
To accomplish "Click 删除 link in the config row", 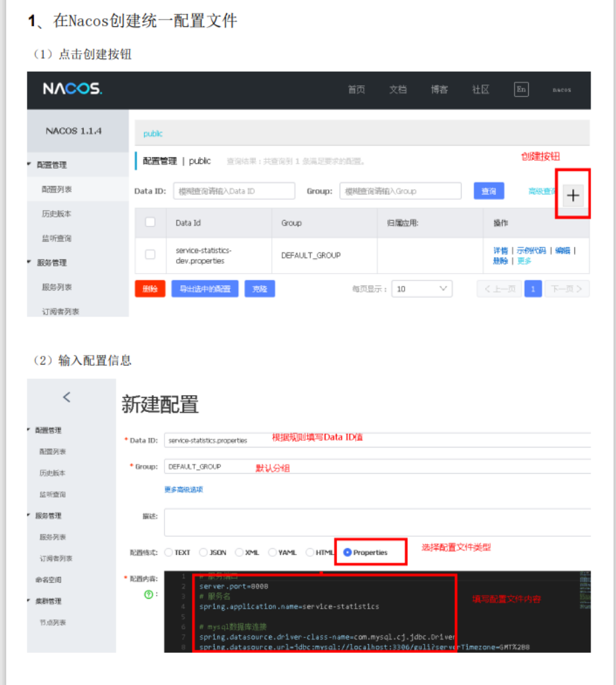I will (x=501, y=261).
